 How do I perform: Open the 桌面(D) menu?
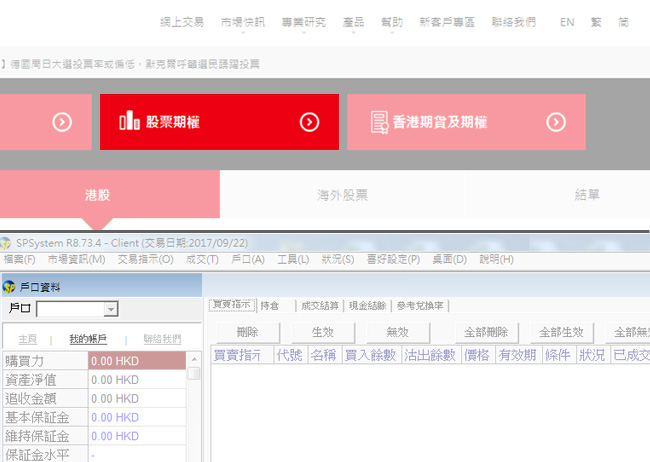[x=449, y=260]
